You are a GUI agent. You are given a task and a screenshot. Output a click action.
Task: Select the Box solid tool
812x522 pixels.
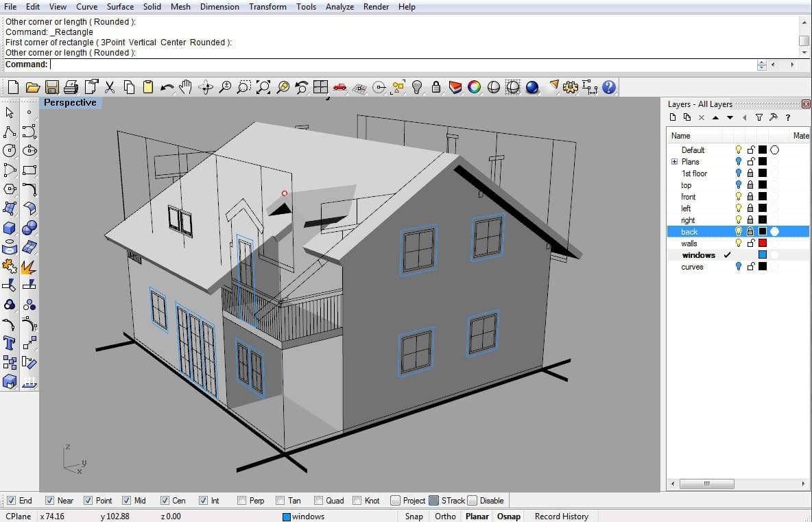(x=10, y=228)
